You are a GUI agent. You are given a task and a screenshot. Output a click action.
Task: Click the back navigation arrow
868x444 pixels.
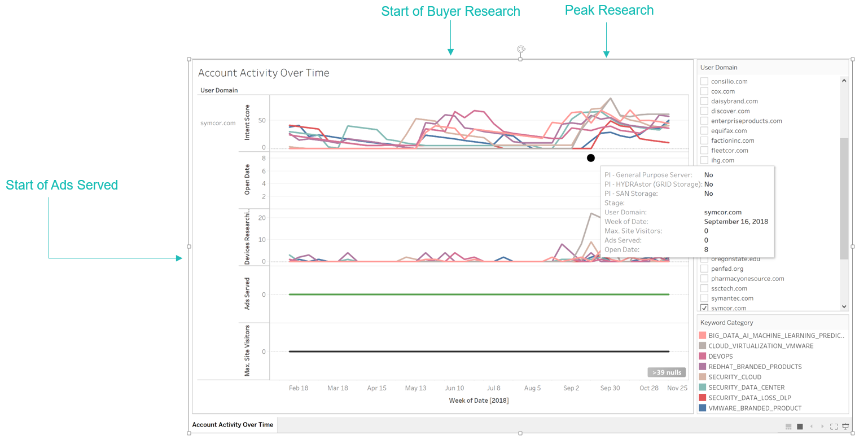(811, 427)
